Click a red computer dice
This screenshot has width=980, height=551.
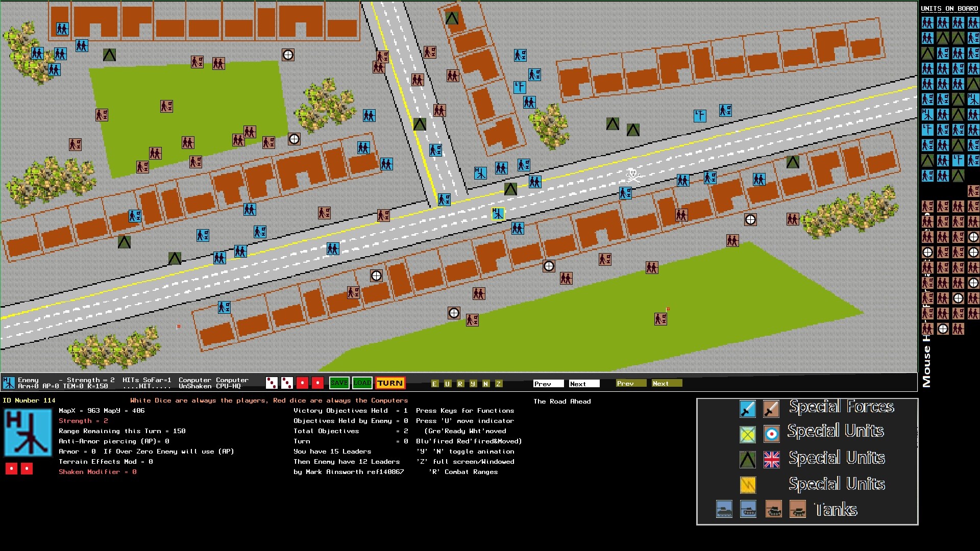303,382
